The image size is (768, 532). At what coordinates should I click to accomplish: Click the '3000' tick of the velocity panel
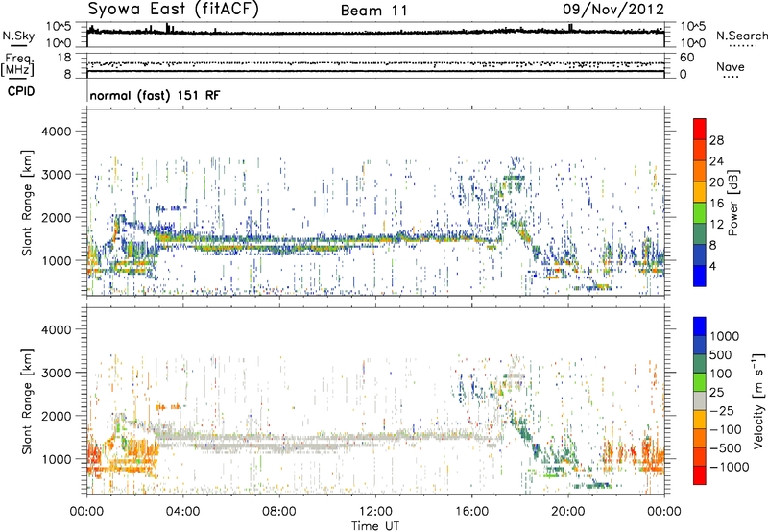click(x=56, y=373)
